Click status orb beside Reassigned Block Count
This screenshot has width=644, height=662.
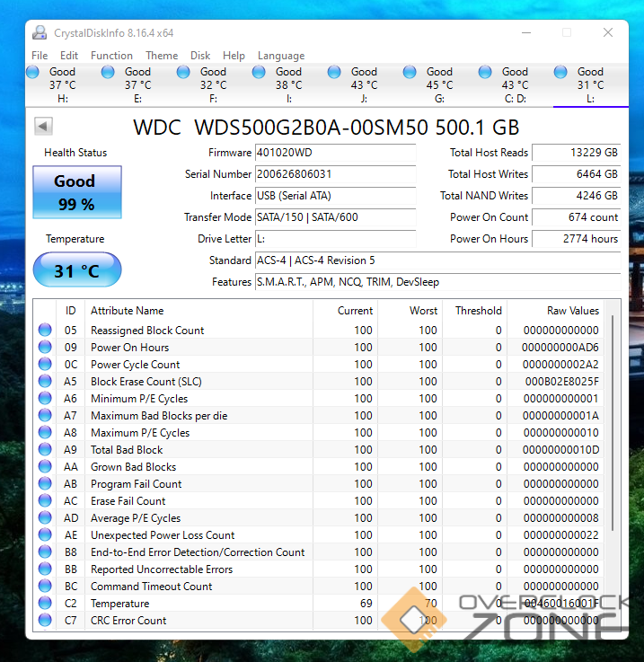click(45, 331)
